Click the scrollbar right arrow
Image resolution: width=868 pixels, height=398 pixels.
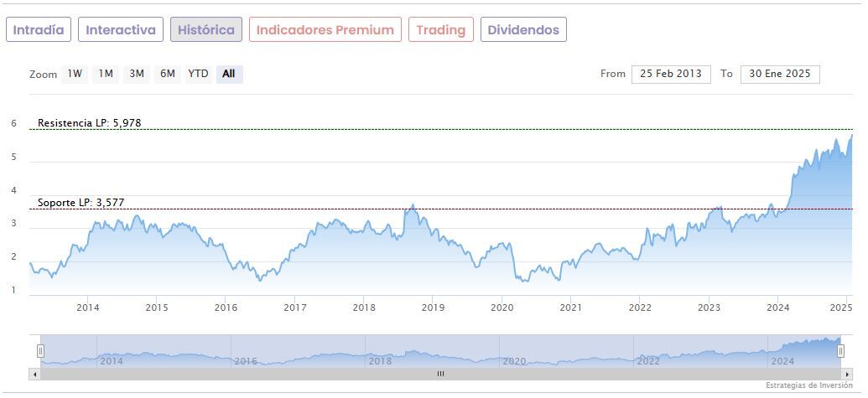[x=846, y=374]
